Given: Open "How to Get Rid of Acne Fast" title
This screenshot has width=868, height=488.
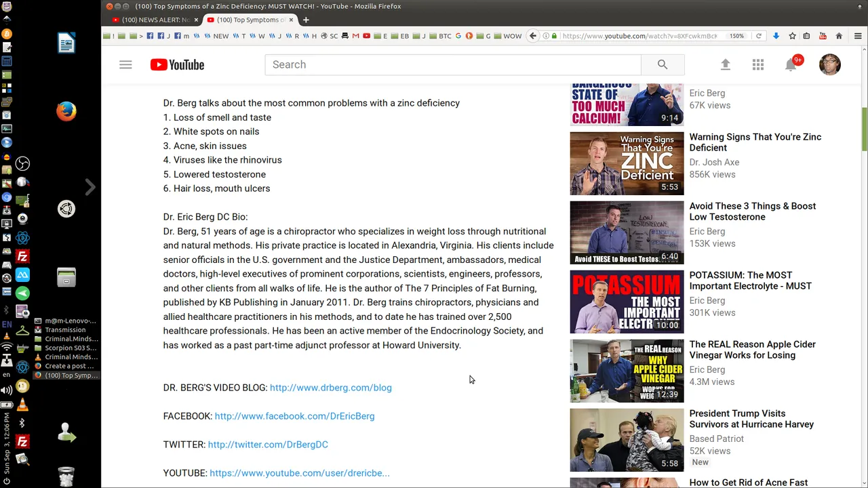Looking at the screenshot, I should tap(749, 483).
